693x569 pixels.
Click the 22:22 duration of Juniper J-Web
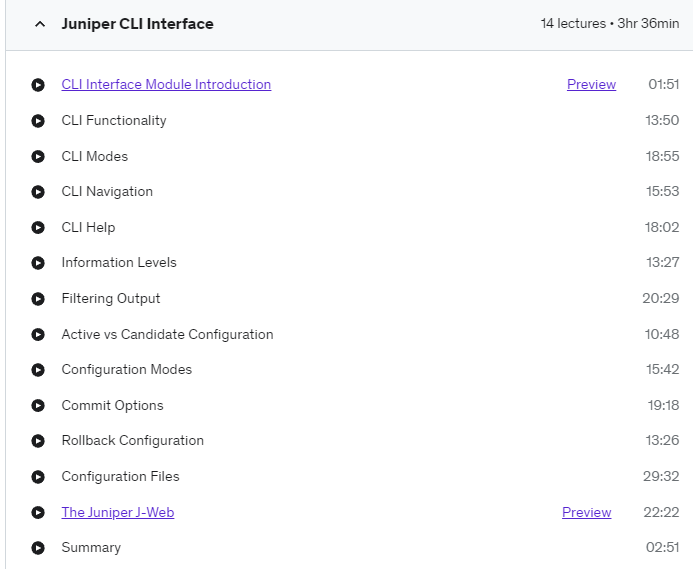coord(661,512)
